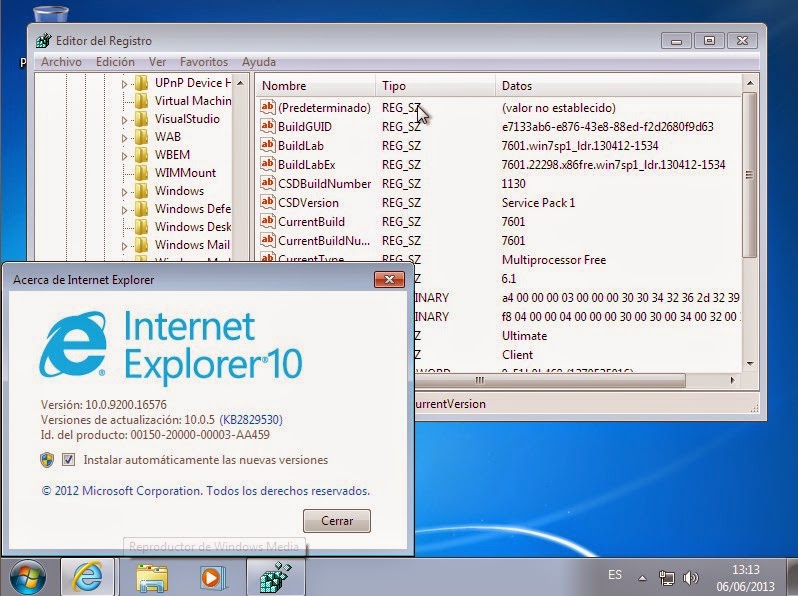Expand the Windows key
The height and width of the screenshot is (596, 798).
pyautogui.click(x=124, y=192)
